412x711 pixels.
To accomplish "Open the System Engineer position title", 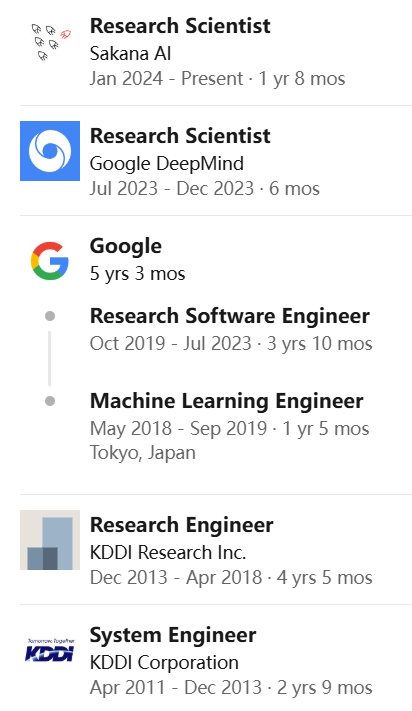I will tap(173, 635).
